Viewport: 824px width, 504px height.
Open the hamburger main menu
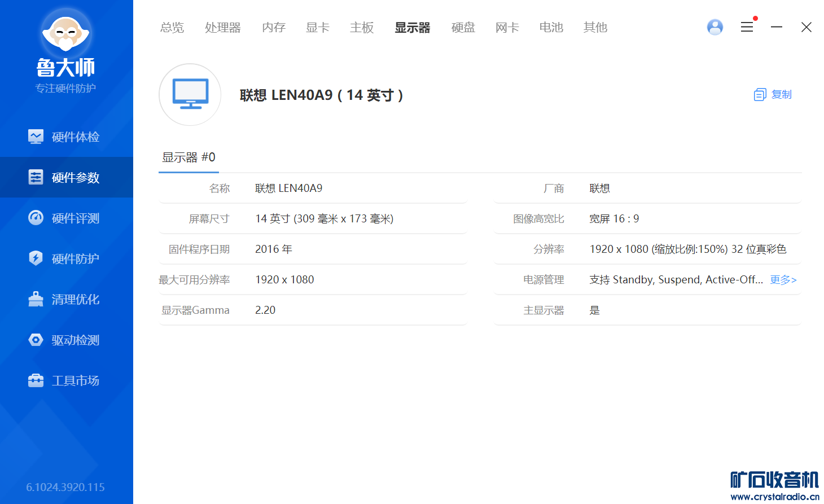[747, 27]
